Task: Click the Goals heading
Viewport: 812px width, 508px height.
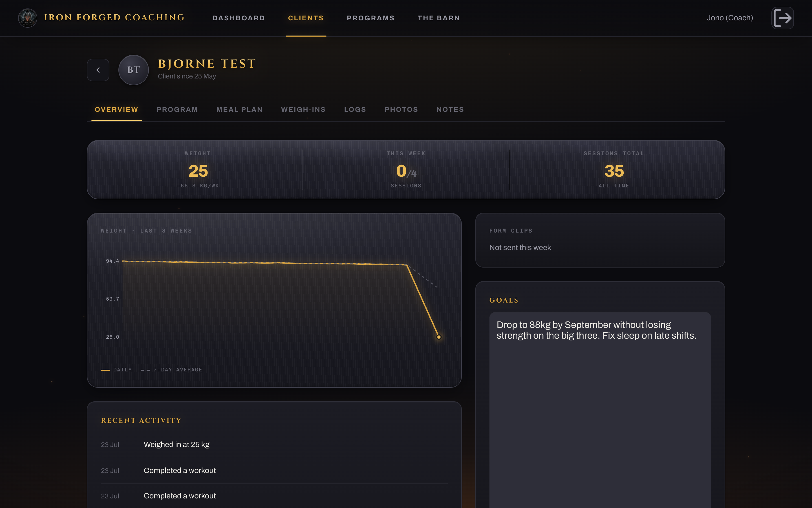Action: [x=504, y=300]
